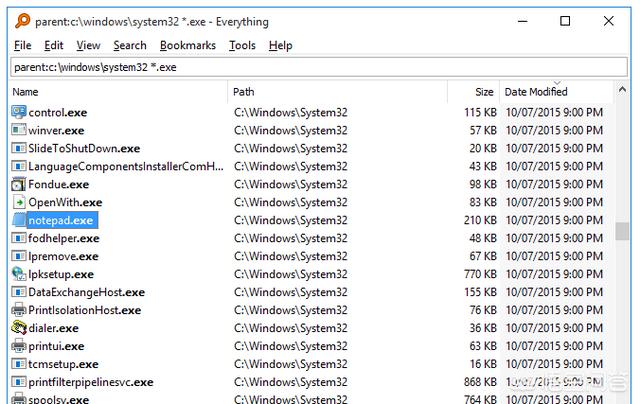Click the 16 KB size of tcmsetup.exe

[x=483, y=364]
